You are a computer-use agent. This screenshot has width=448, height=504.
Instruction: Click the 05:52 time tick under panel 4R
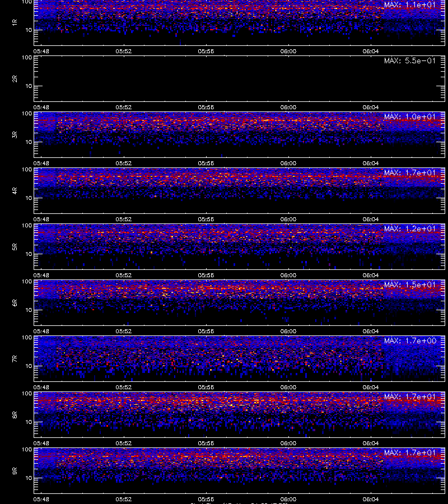[123, 219]
